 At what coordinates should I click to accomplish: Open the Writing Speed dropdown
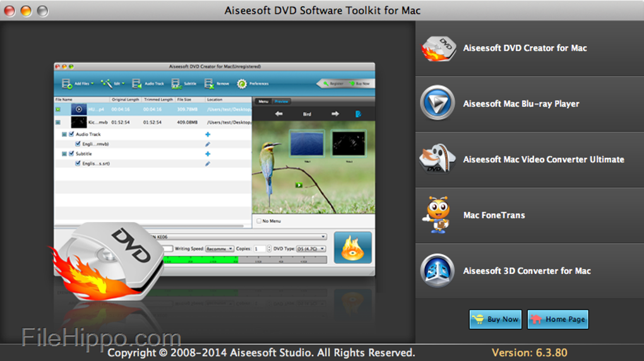coord(220,249)
